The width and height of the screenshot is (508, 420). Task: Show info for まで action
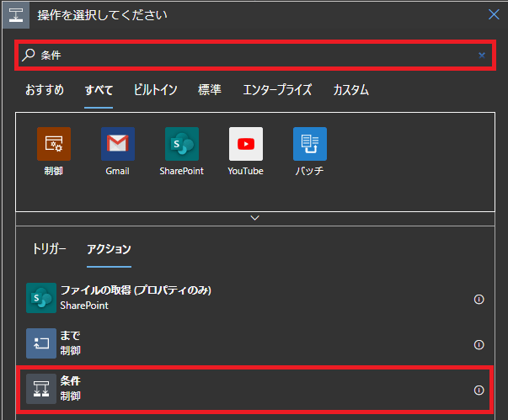479,344
